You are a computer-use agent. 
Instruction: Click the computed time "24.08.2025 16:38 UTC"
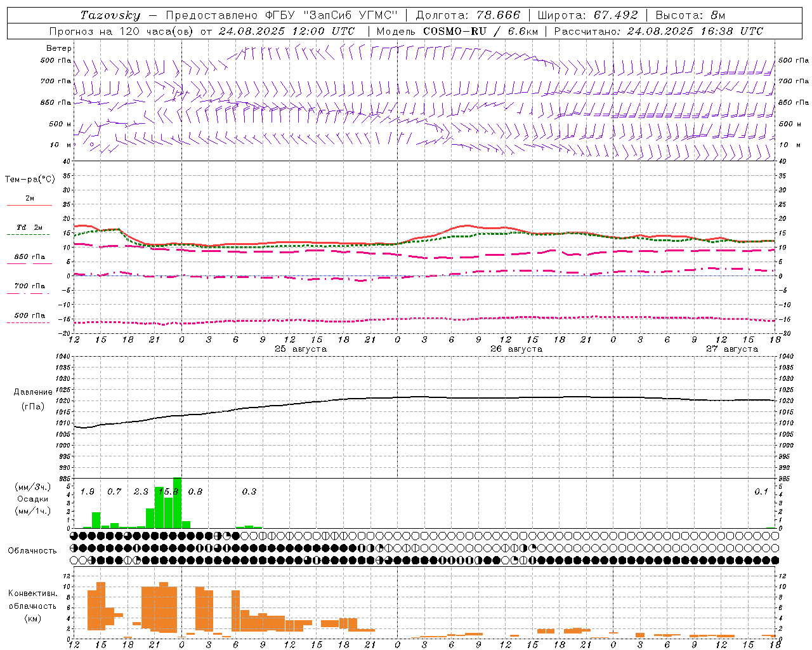pyautogui.click(x=695, y=31)
